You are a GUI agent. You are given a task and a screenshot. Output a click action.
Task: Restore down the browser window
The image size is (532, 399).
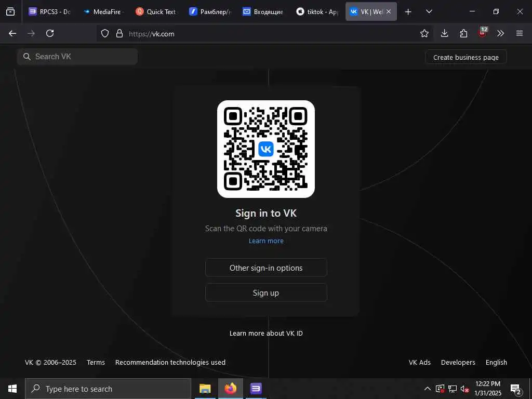[496, 11]
